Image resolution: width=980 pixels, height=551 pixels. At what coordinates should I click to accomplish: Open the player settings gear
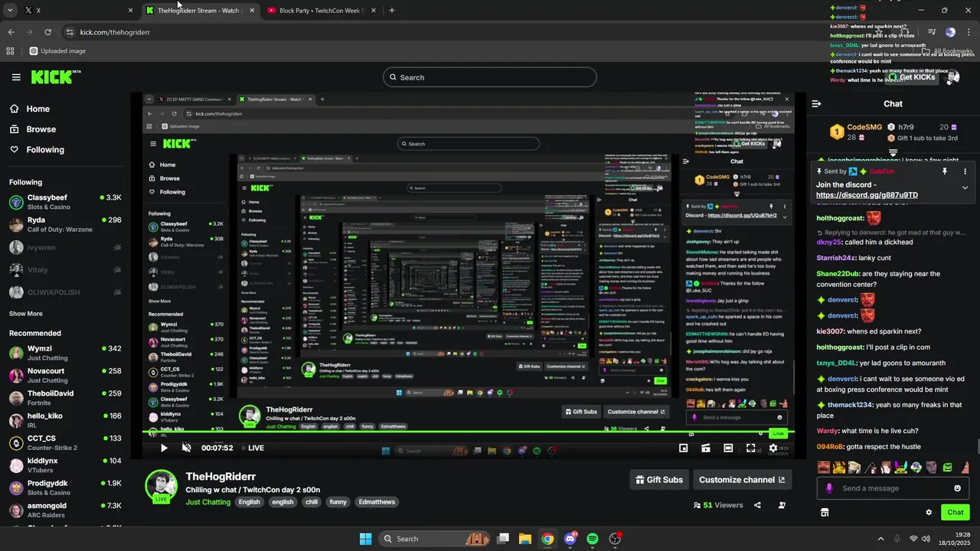(773, 448)
